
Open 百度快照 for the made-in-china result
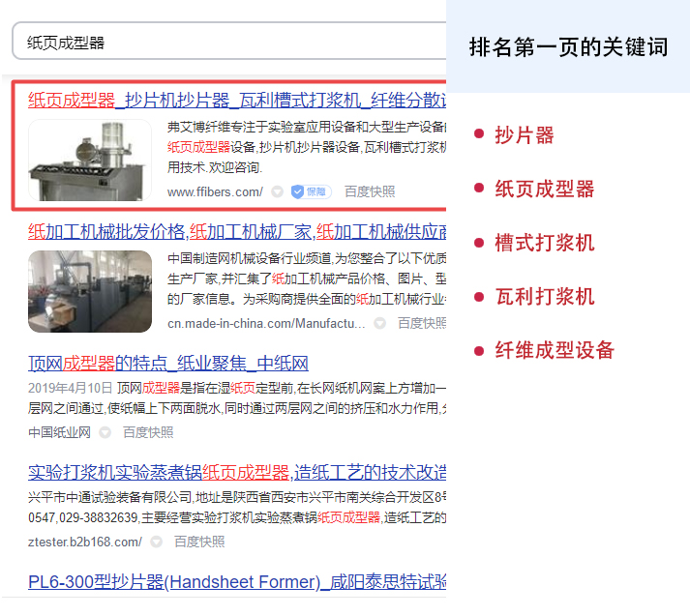click(422, 323)
